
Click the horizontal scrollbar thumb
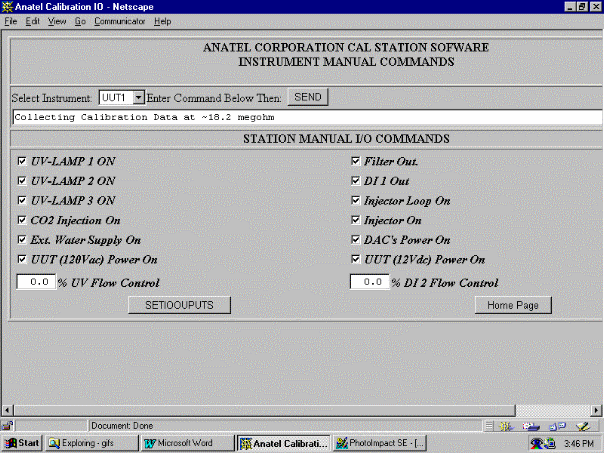264,410
